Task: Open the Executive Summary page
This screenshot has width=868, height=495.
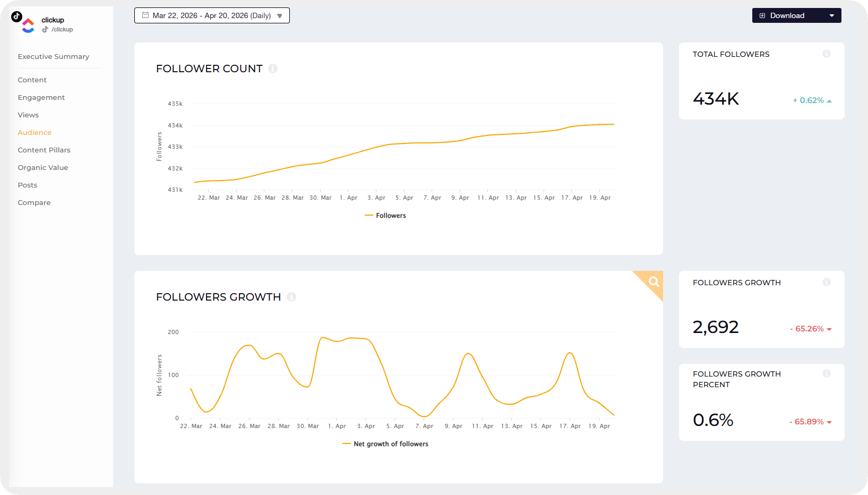Action: pos(53,56)
